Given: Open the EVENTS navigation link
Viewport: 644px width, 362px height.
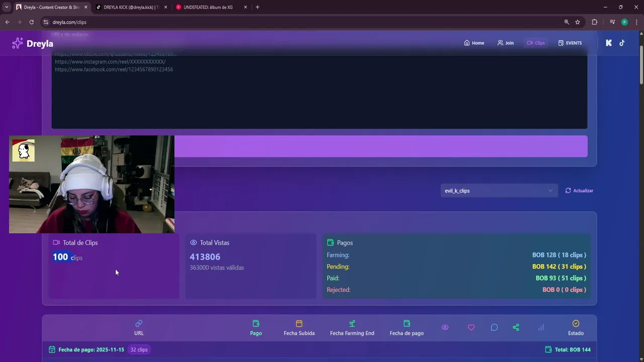Looking at the screenshot, I should click(570, 43).
